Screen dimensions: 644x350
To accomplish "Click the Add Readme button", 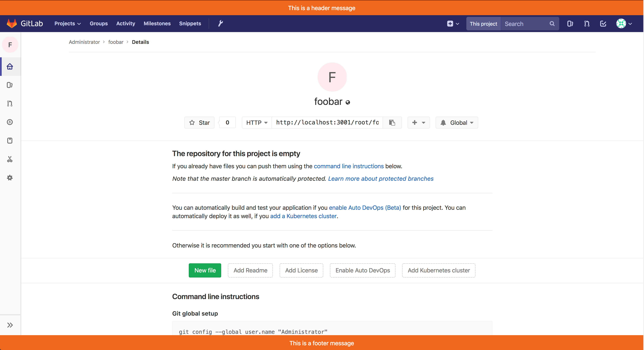I will 251,270.
